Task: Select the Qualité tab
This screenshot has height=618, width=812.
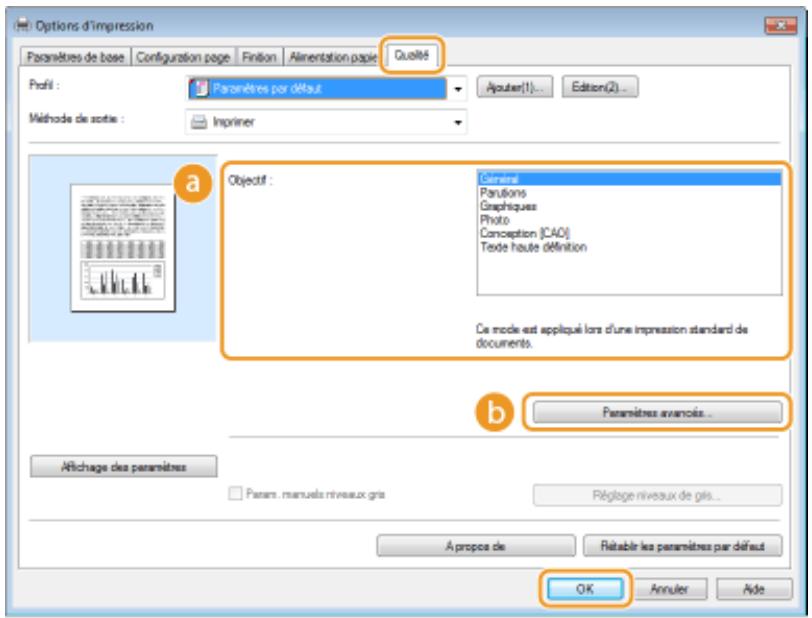Action: [x=412, y=55]
